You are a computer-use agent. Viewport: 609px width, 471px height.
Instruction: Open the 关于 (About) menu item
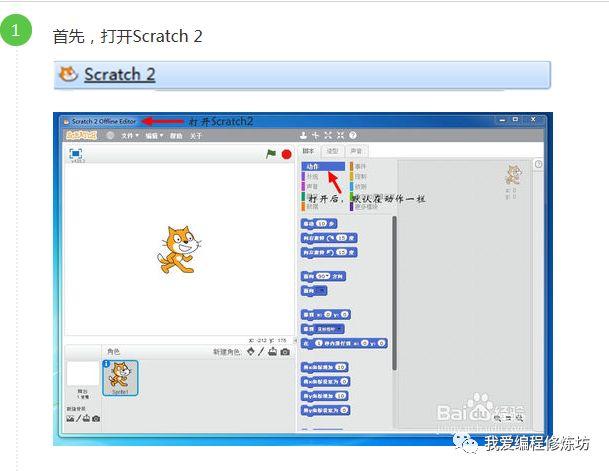click(x=196, y=136)
